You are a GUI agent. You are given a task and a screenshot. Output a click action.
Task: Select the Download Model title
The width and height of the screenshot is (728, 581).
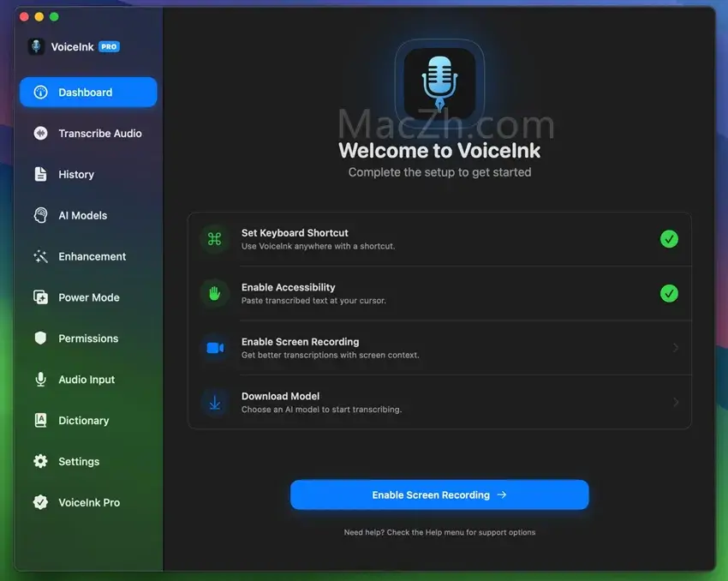(280, 396)
